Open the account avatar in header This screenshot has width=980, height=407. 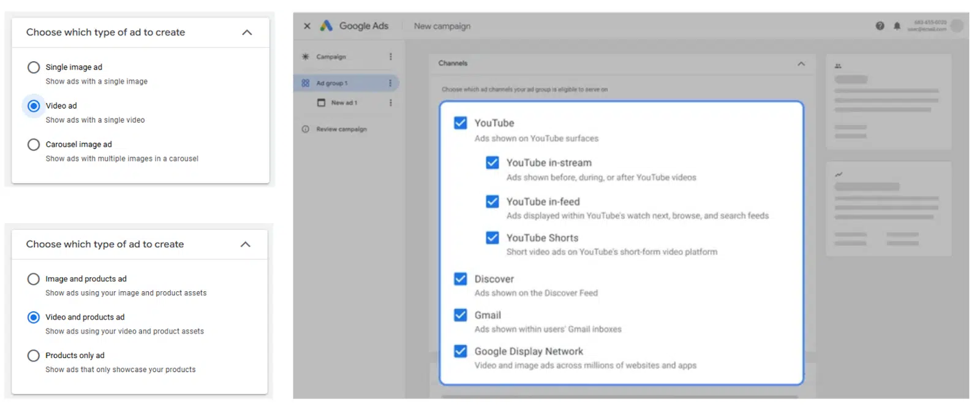957,26
